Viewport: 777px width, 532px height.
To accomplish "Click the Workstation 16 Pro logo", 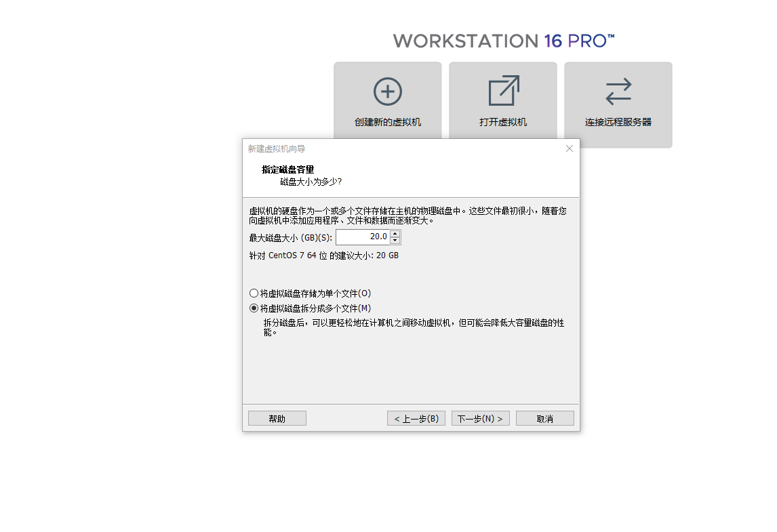I will pos(504,41).
